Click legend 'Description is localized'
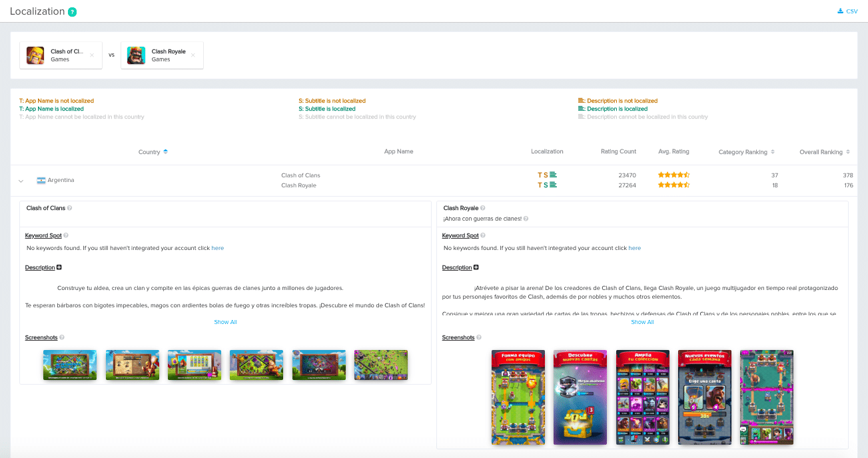 pyautogui.click(x=613, y=109)
